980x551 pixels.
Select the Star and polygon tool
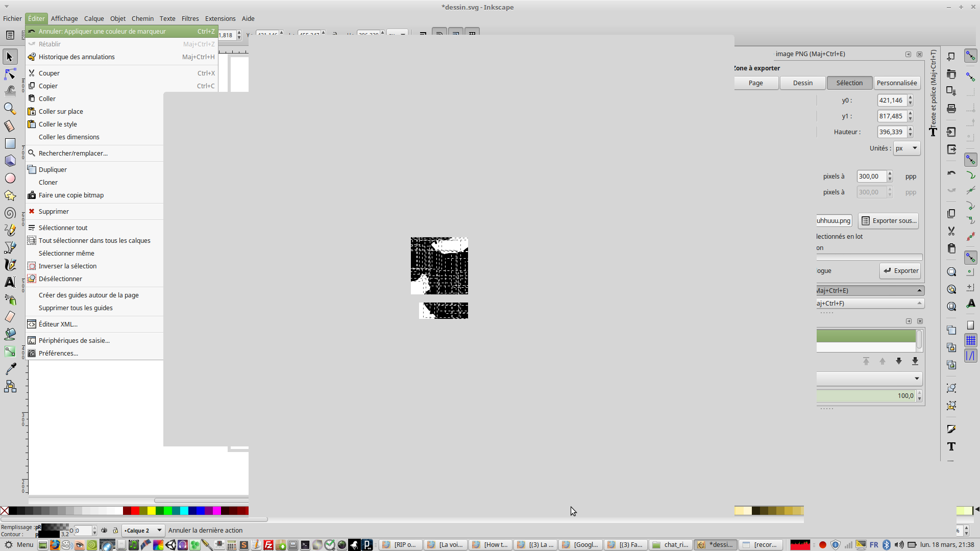(x=10, y=195)
